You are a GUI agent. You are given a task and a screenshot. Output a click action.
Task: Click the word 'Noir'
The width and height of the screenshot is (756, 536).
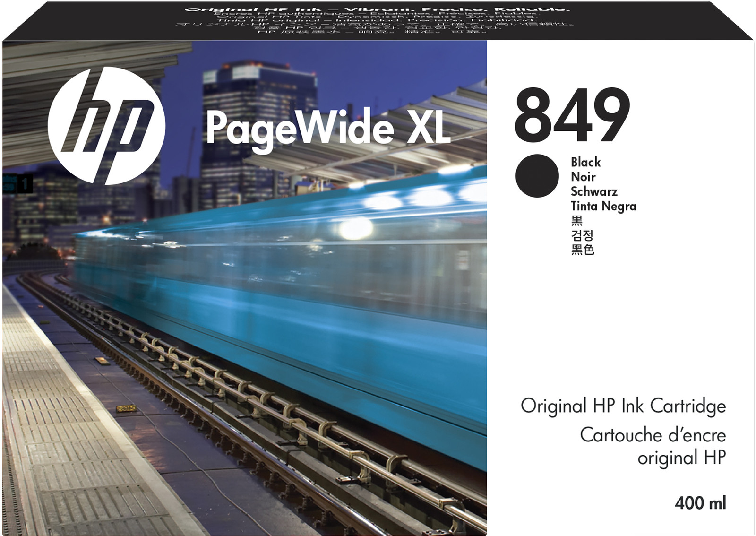[x=583, y=177]
